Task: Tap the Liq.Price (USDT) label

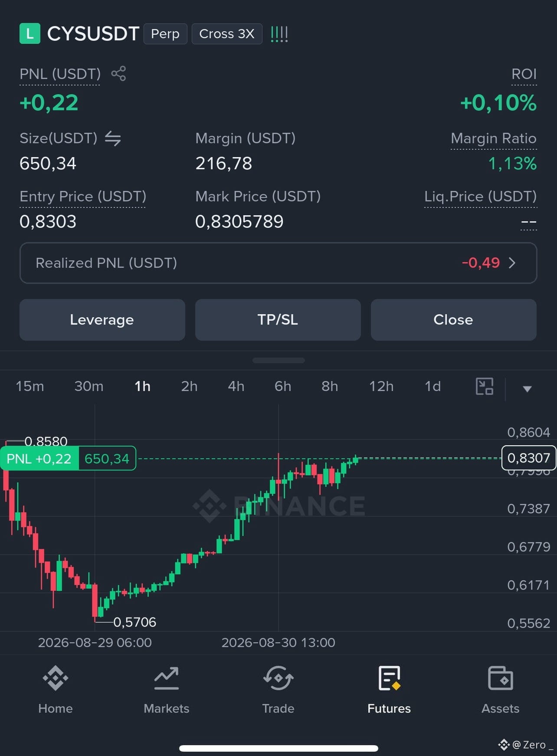Action: point(481,197)
